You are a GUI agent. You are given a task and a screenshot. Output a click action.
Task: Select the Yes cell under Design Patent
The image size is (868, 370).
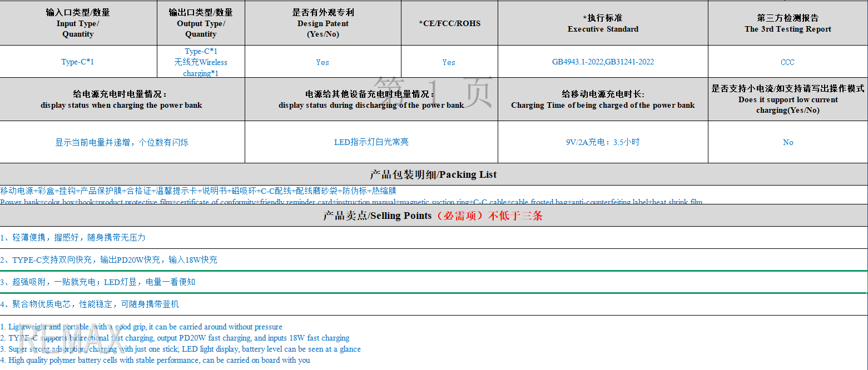point(323,62)
